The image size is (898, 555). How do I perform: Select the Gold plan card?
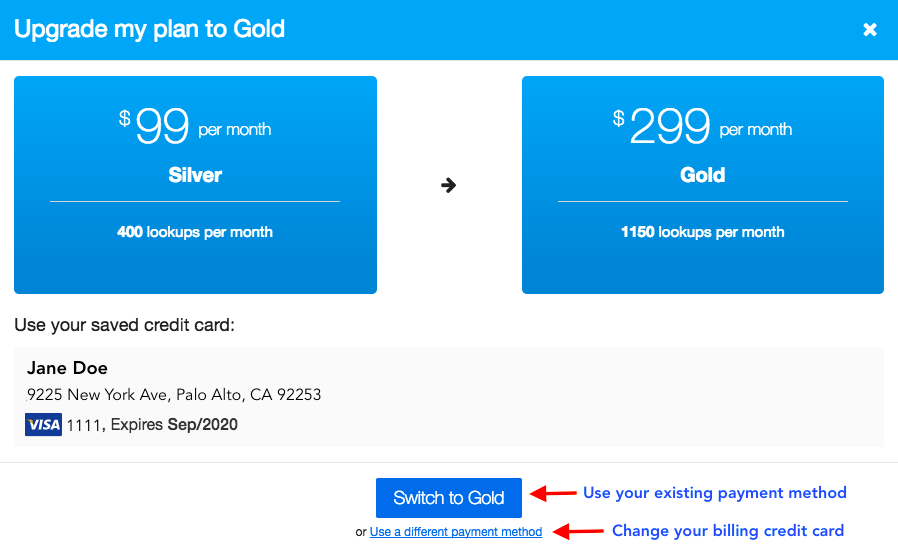click(703, 185)
